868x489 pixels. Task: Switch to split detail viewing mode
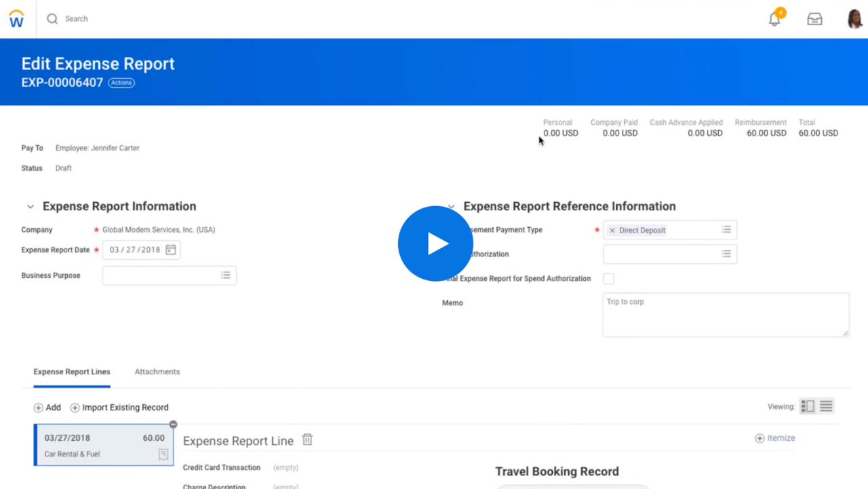(x=808, y=406)
